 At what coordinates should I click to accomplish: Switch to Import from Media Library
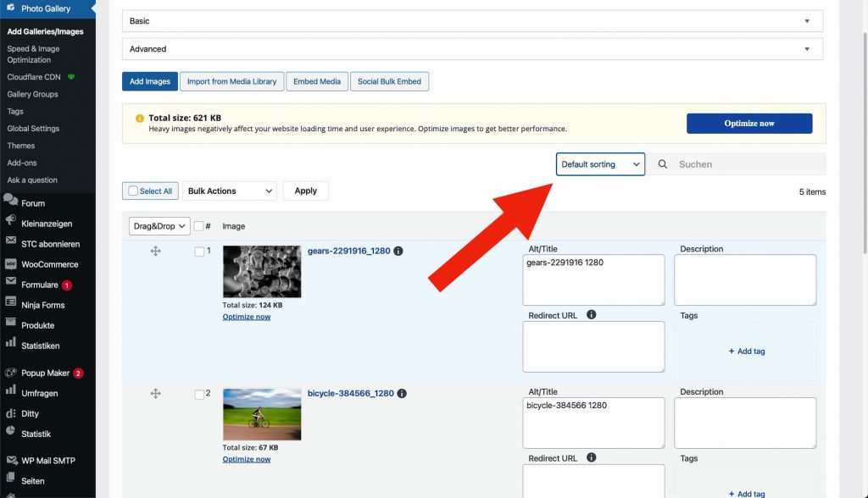(231, 81)
